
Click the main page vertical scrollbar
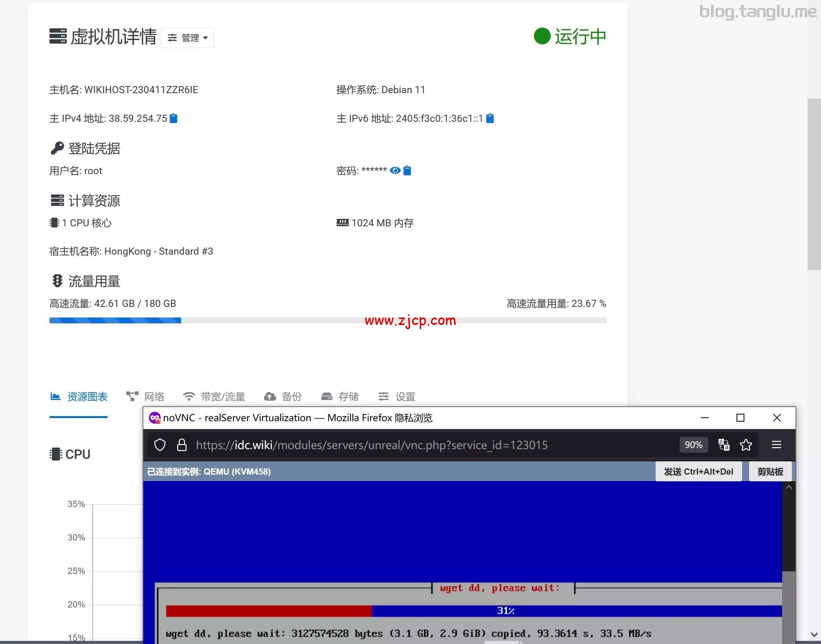tap(814, 184)
